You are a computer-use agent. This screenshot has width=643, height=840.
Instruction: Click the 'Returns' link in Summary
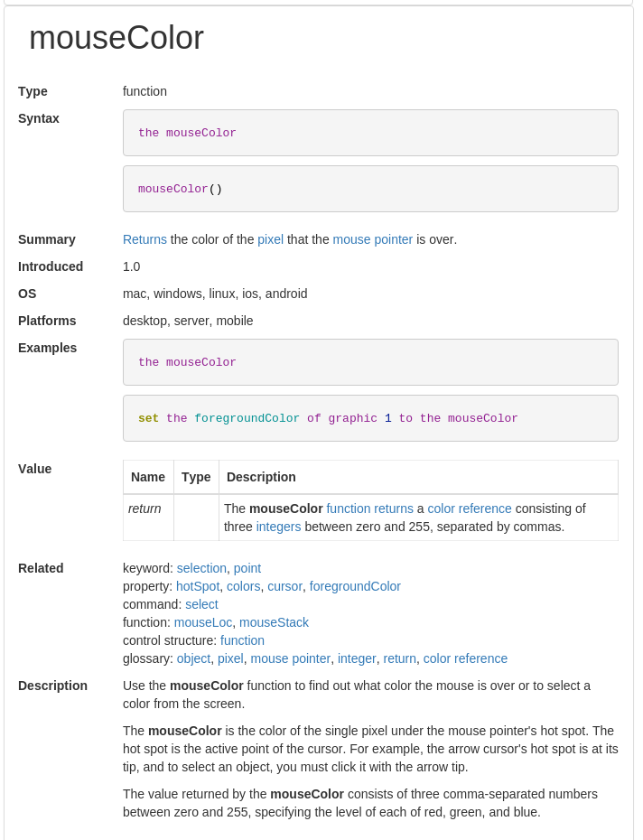(x=144, y=239)
